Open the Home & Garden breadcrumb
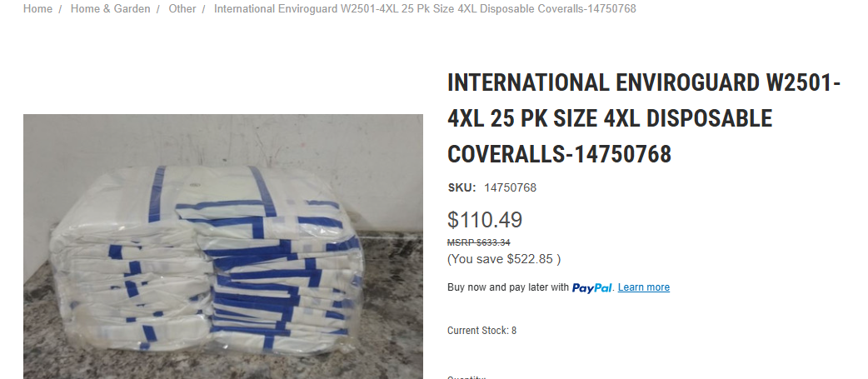This screenshot has height=379, width=868. [x=110, y=9]
